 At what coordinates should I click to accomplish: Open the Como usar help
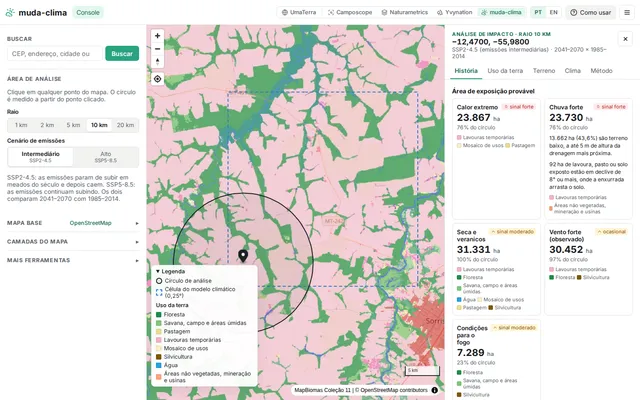[x=590, y=13]
